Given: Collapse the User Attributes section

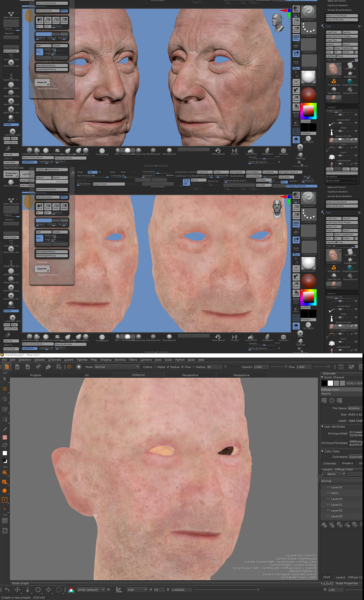Looking at the screenshot, I should coord(322,426).
